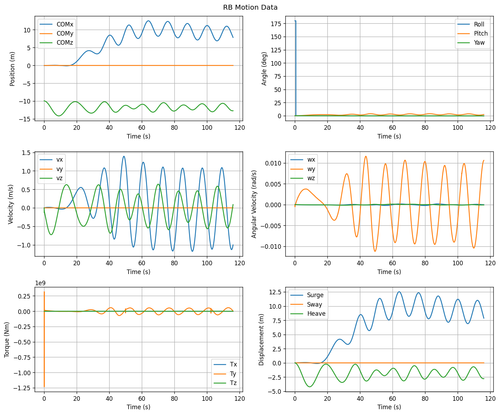Select the COMz legend entry
The height and width of the screenshot is (415, 500).
(x=56, y=43)
